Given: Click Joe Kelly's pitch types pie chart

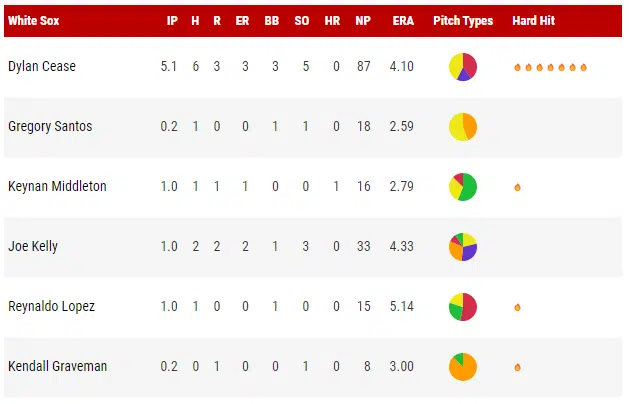Looking at the screenshot, I should 463,247.
